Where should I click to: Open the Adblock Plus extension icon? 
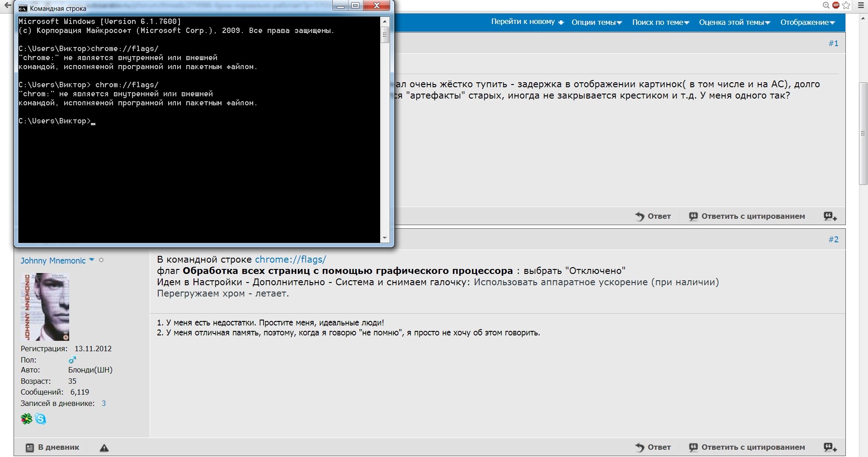click(x=836, y=5)
